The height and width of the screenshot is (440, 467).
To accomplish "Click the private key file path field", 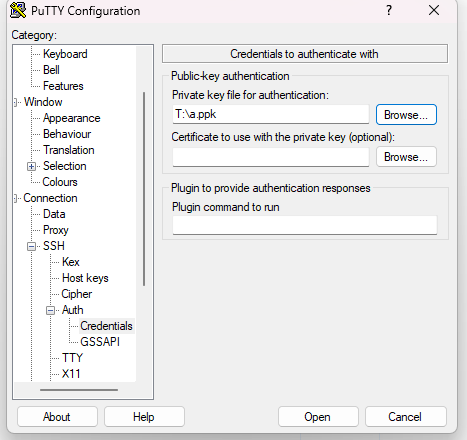I will pyautogui.click(x=271, y=114).
